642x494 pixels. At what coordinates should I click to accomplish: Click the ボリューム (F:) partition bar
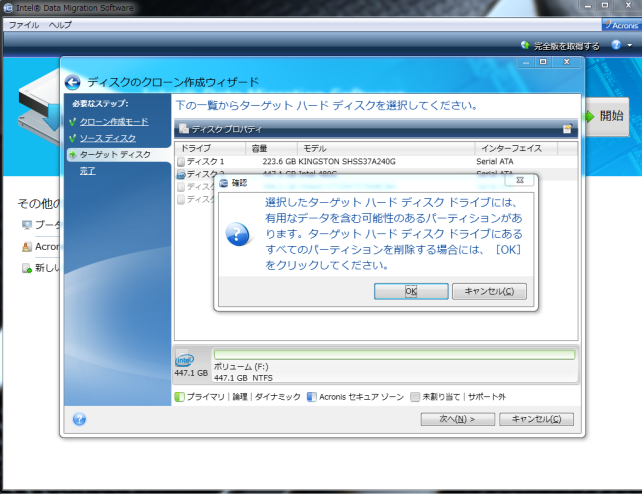394,354
